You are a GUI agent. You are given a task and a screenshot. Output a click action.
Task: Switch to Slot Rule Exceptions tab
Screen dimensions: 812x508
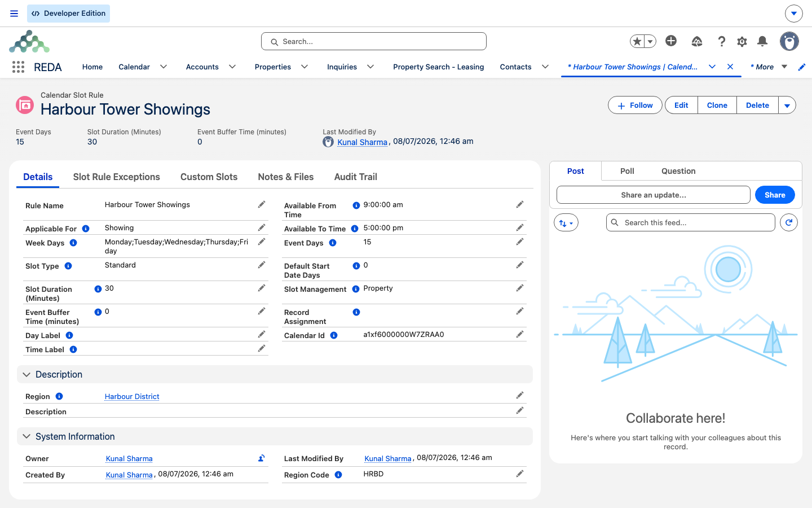(117, 177)
